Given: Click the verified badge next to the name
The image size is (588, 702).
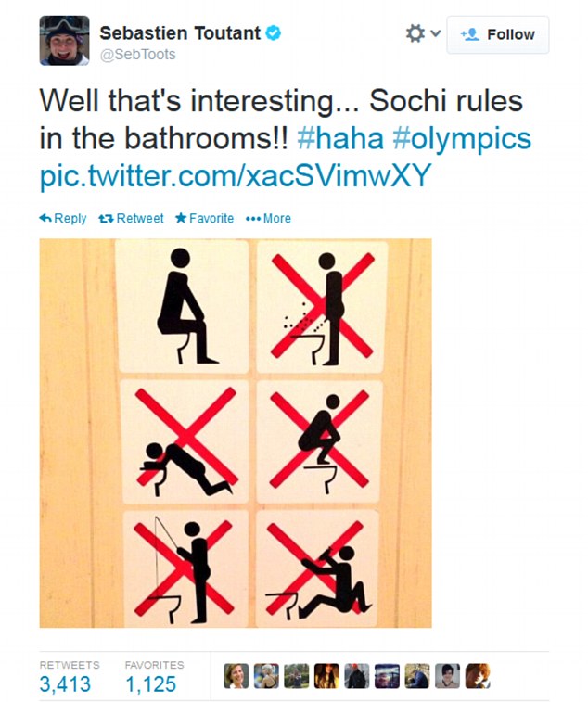Looking at the screenshot, I should 274,33.
